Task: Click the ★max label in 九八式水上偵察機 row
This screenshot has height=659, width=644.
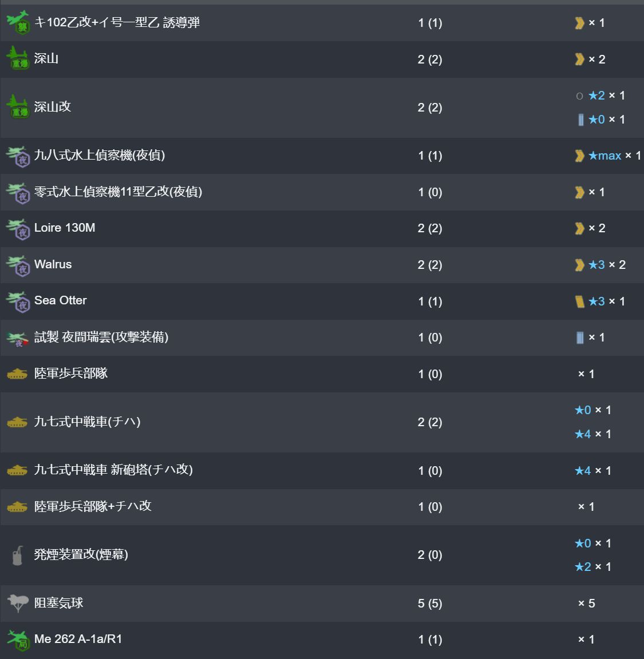Action: tap(605, 156)
